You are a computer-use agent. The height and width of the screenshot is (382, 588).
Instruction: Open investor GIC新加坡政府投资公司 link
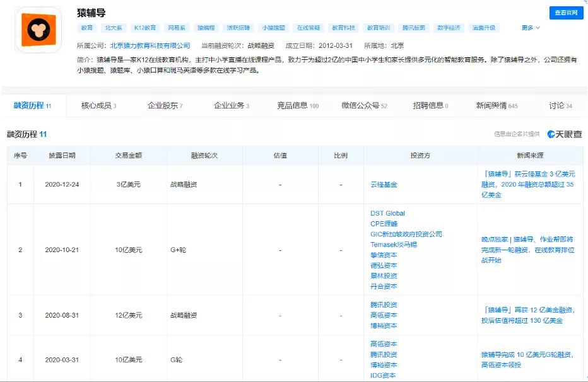(406, 234)
